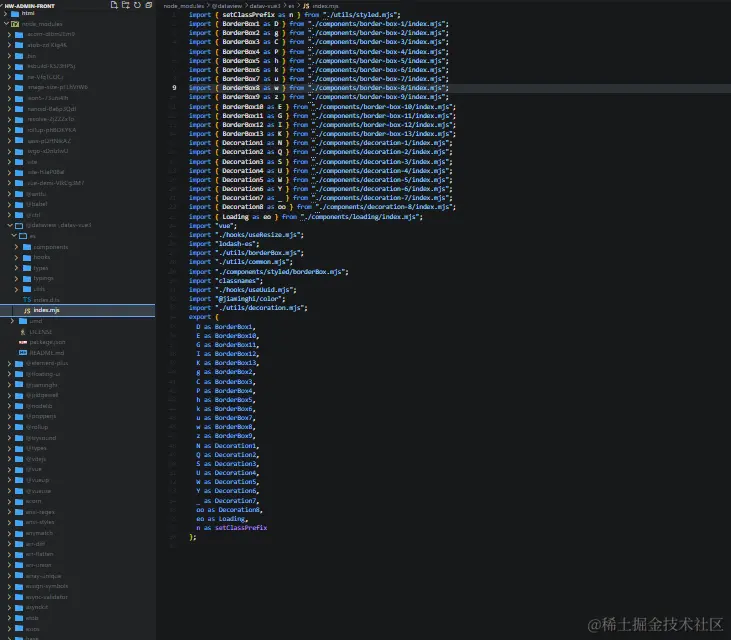The height and width of the screenshot is (640, 731).
Task: Click the JS file icon beside index.mjs
Action: 27,310
